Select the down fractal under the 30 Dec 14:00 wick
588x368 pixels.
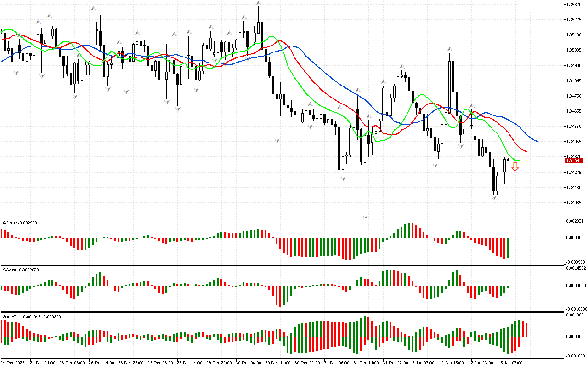click(x=277, y=140)
